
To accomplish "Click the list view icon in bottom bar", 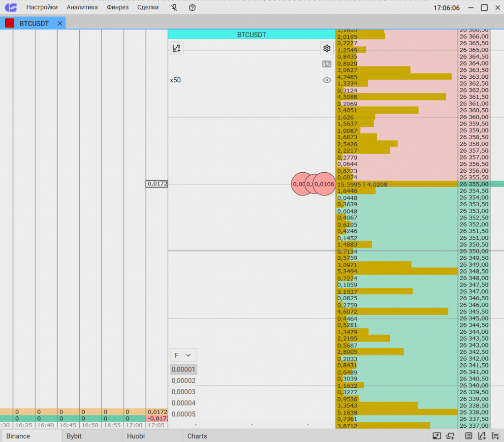I will coord(469,436).
